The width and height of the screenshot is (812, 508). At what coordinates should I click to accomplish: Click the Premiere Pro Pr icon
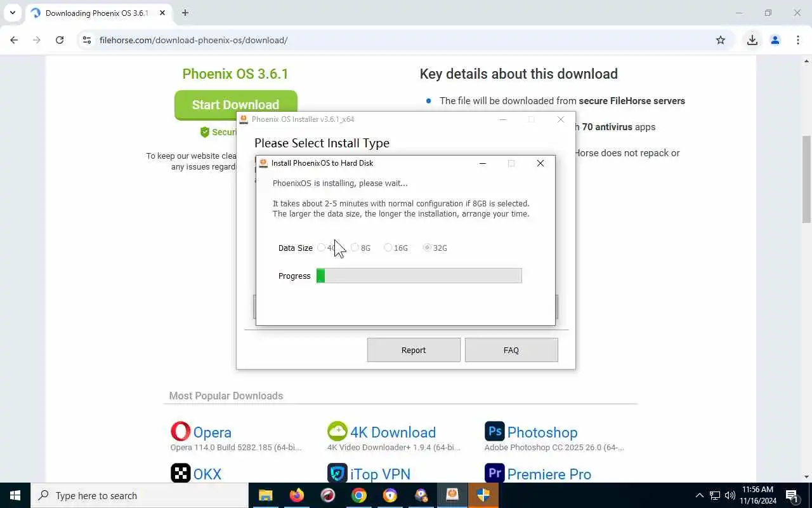click(495, 473)
